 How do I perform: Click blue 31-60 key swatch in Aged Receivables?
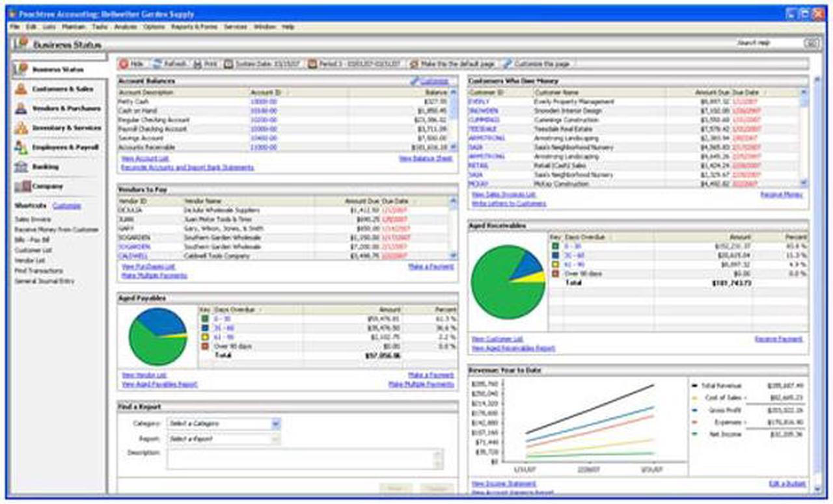tap(554, 256)
